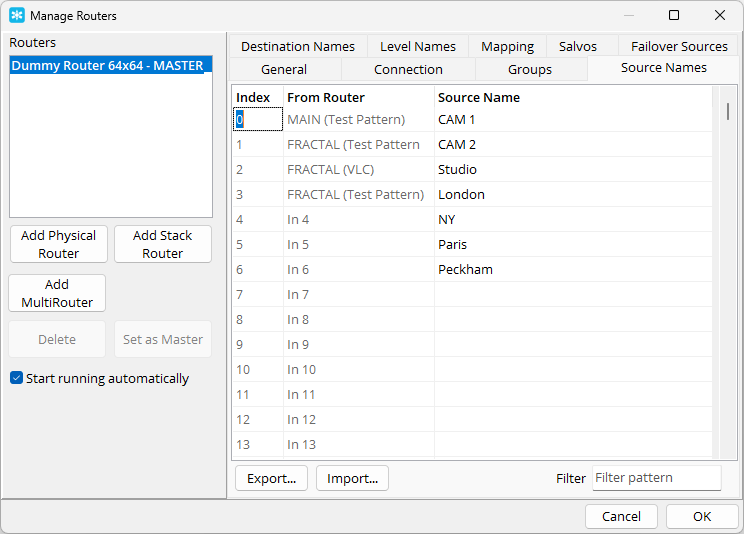Open the Salvos tab
This screenshot has height=534, width=744.
577,47
